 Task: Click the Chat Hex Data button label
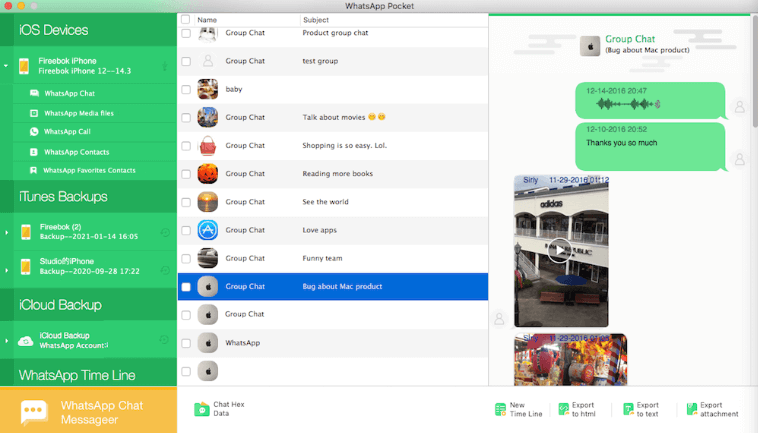229,409
